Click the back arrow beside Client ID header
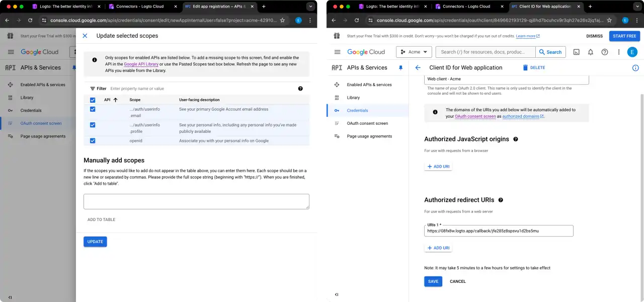 point(418,67)
